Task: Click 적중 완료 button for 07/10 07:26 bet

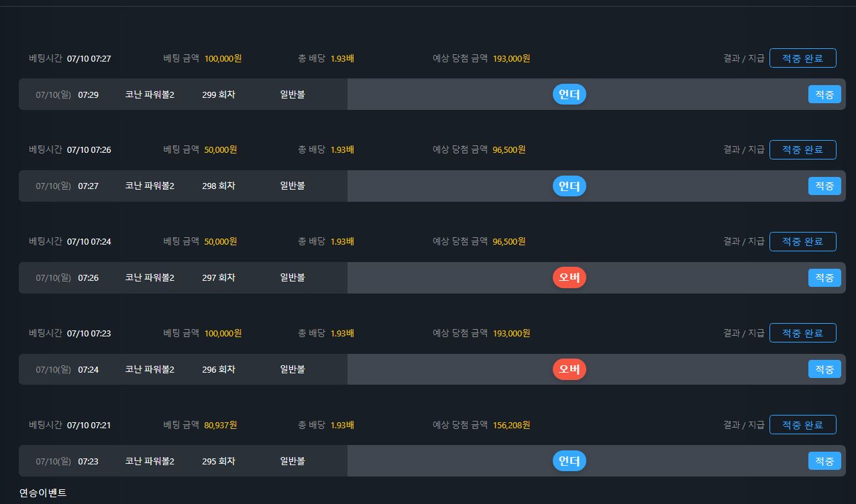Action: point(802,149)
